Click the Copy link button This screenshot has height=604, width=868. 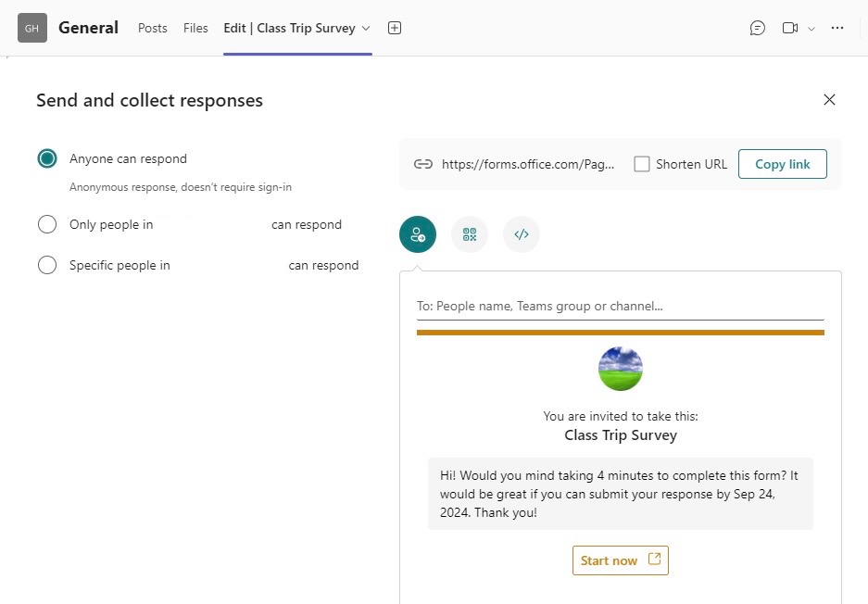782,164
